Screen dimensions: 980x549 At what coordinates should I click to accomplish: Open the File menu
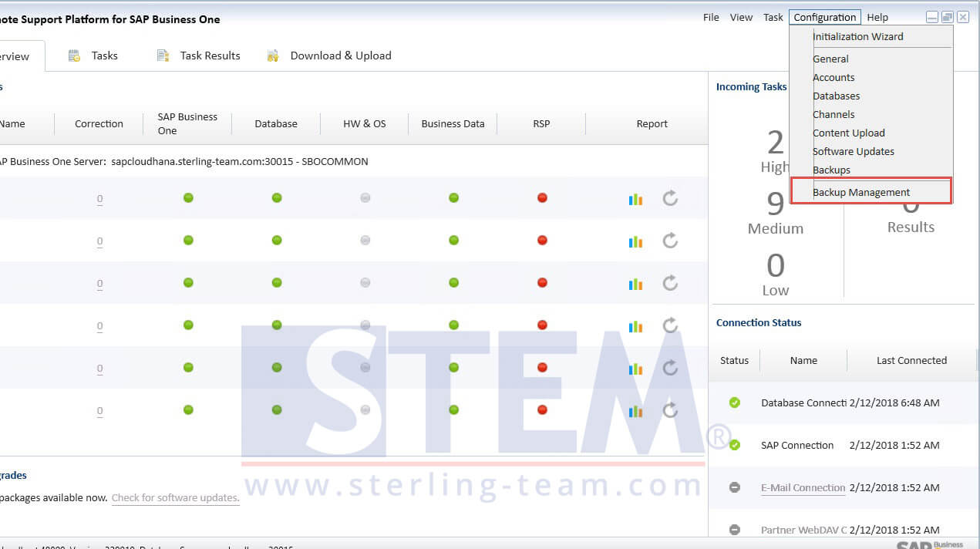711,17
